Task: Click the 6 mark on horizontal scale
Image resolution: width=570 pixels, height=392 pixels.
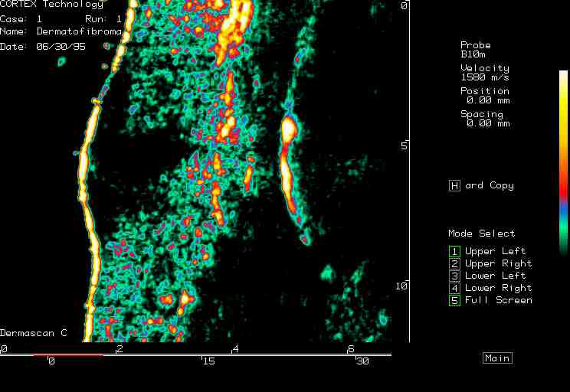Action: [x=351, y=349]
